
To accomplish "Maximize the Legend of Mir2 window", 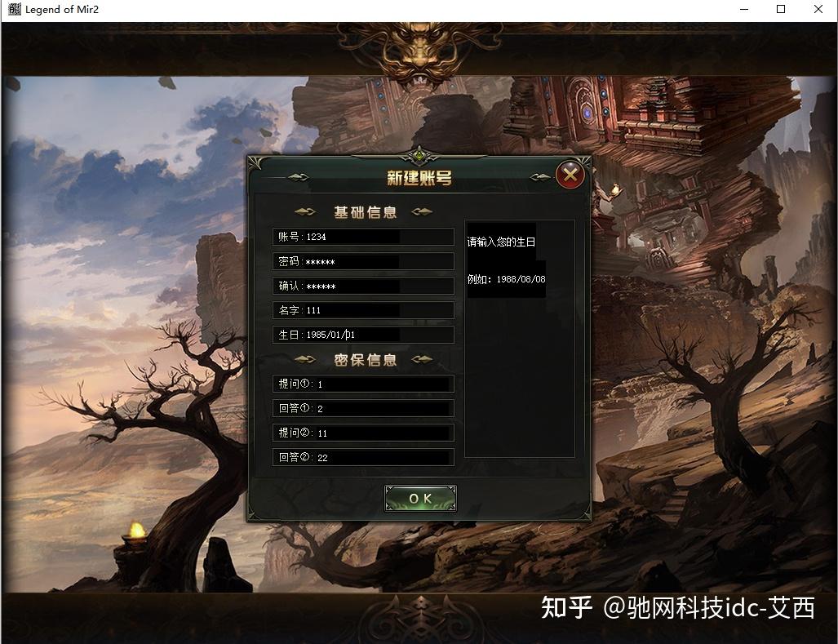I will [781, 9].
